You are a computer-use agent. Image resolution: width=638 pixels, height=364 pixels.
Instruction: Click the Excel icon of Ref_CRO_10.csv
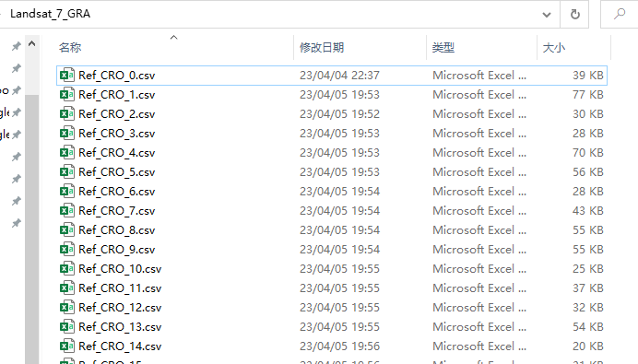pos(66,269)
